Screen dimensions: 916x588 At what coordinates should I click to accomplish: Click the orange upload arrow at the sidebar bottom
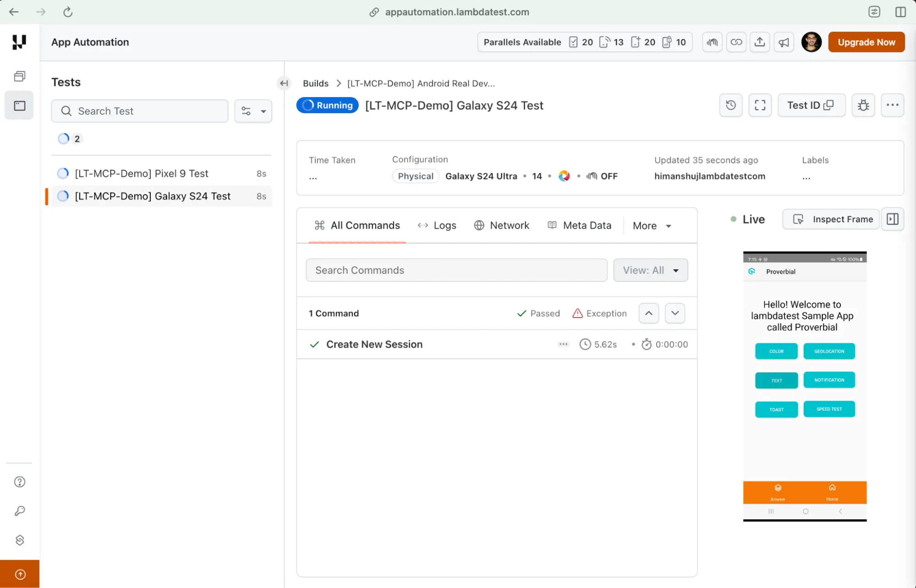pyautogui.click(x=20, y=574)
